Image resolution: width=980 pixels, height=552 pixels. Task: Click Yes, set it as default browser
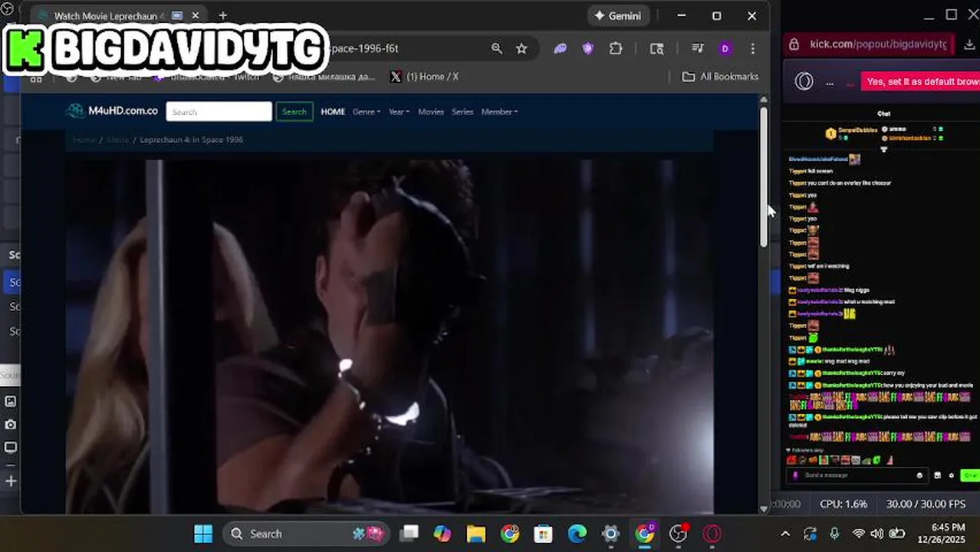(x=920, y=81)
